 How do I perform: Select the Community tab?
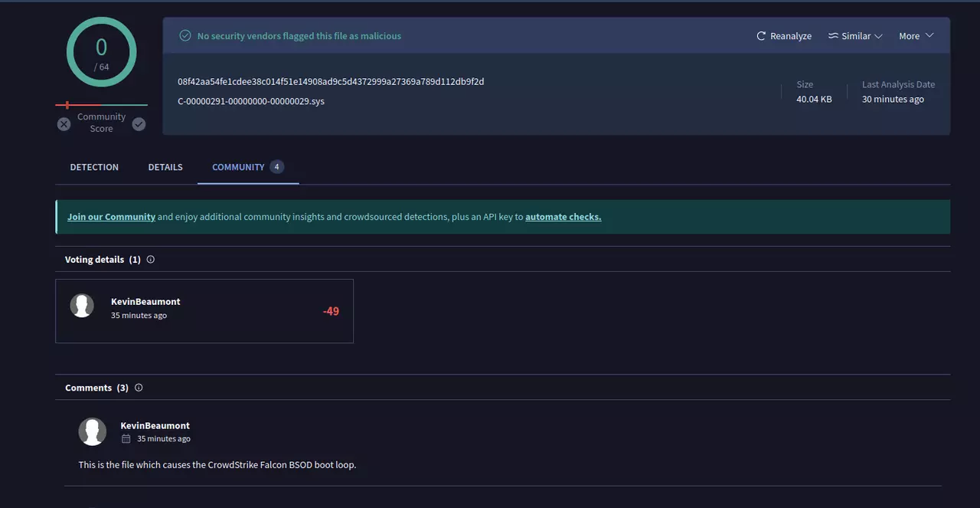(x=238, y=167)
